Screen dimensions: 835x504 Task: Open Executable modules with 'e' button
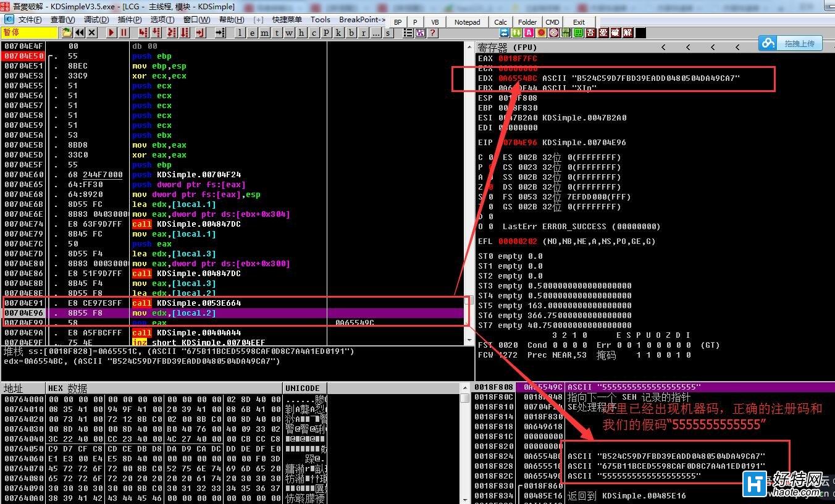253,33
